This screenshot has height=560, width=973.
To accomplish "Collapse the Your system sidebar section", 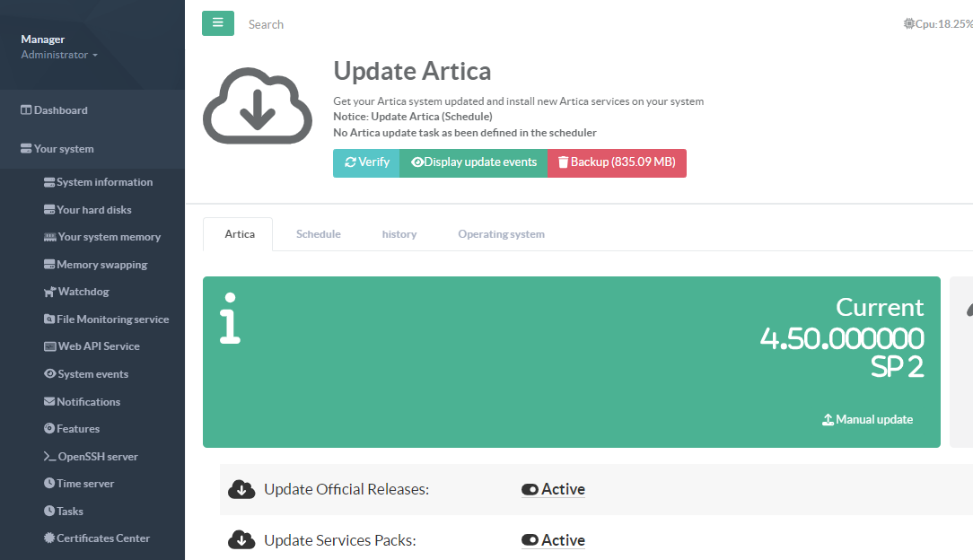I will pyautogui.click(x=63, y=149).
